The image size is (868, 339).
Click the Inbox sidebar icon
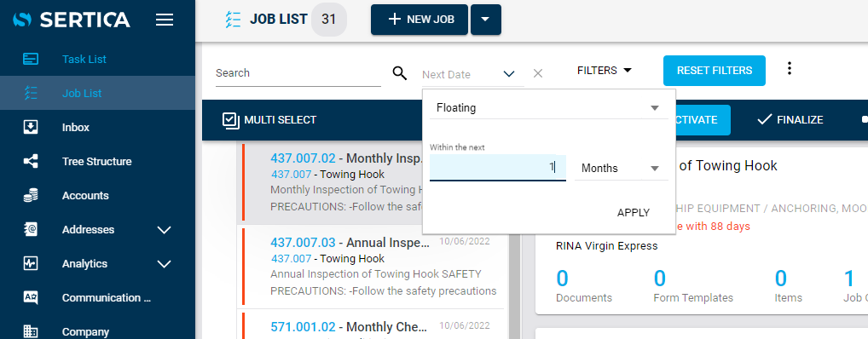click(x=31, y=127)
